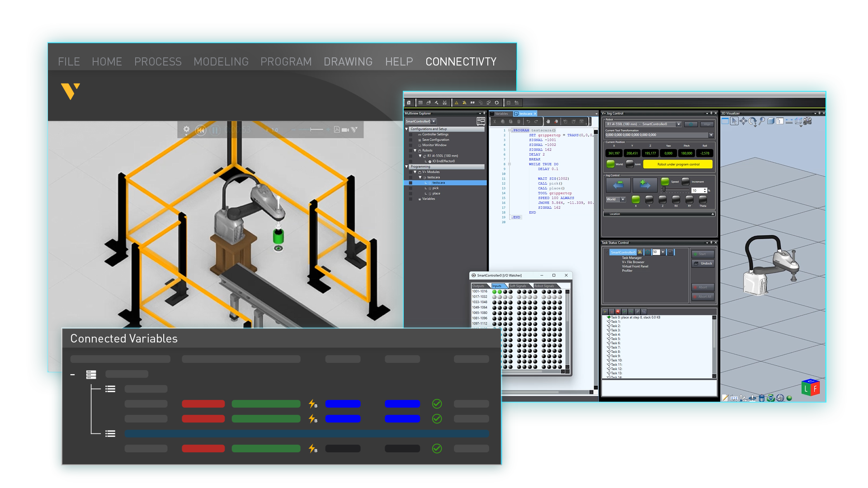Open the Current Tool Transformation dropdown
868x488 pixels.
tap(712, 135)
